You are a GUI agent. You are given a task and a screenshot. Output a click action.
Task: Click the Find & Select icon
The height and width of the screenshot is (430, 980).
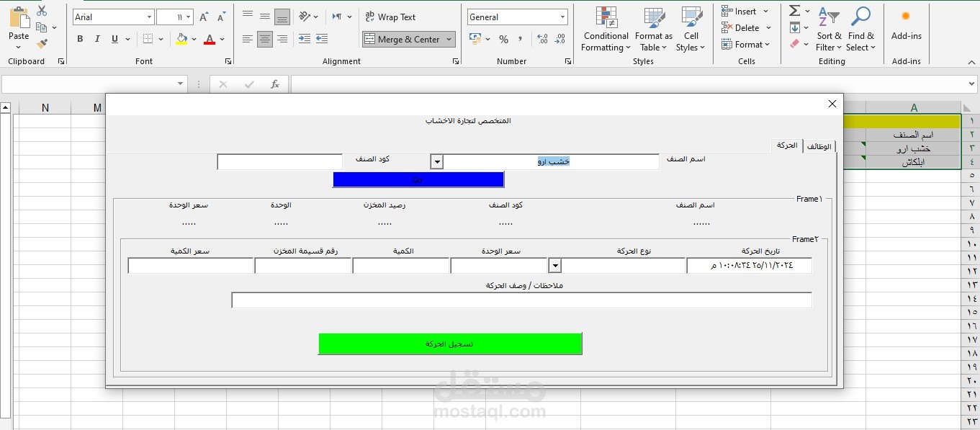point(861,29)
